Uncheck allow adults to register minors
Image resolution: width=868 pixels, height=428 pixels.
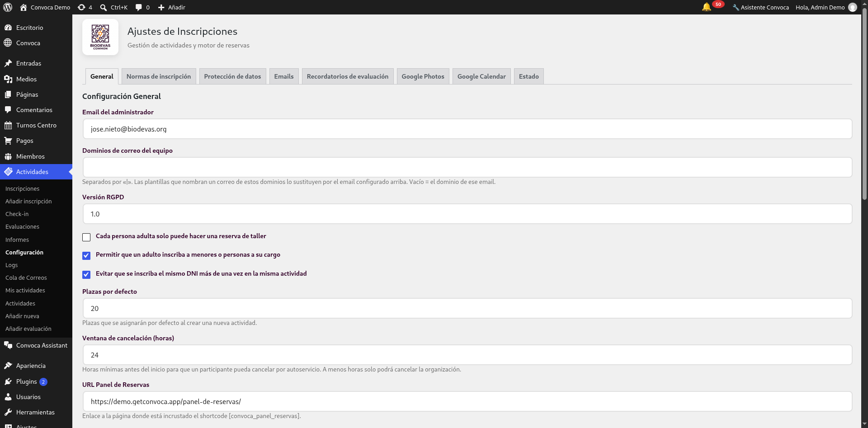[x=86, y=256]
